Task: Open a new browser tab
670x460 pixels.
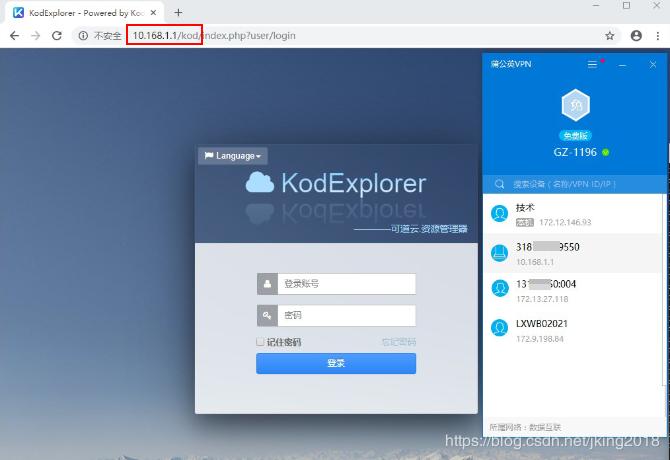Action: click(x=178, y=13)
